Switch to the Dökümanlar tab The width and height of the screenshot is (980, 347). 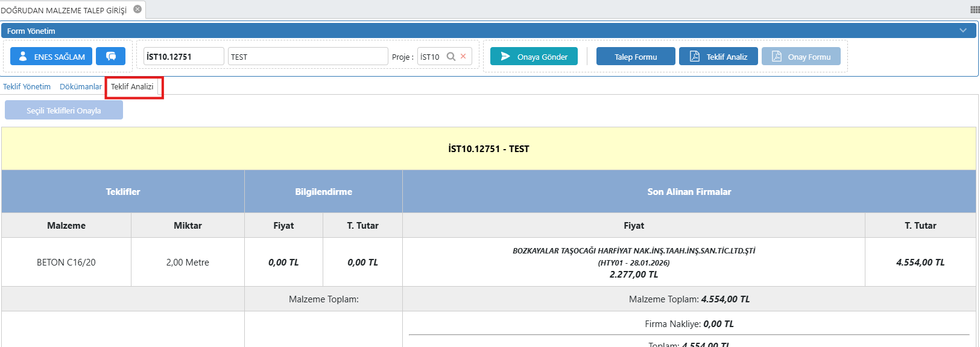point(81,87)
